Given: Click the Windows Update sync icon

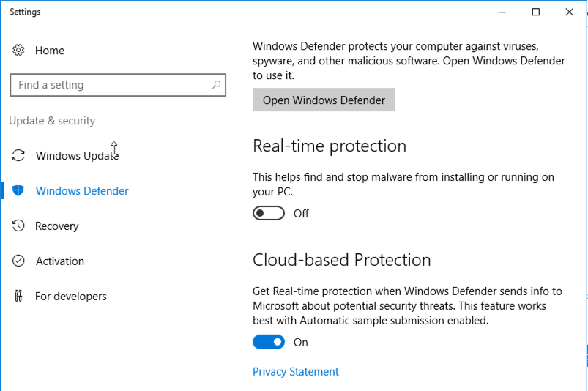Looking at the screenshot, I should (19, 156).
